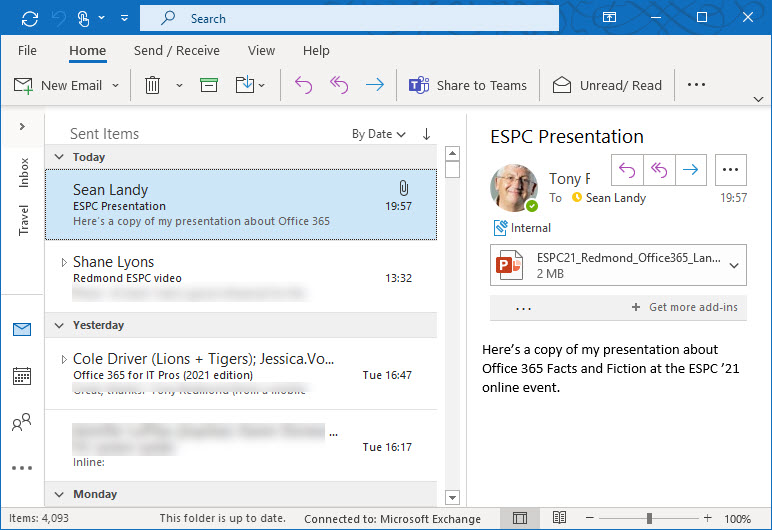Adjust the zoom slider in status bar
Screen dimensions: 772x530
coord(649,519)
